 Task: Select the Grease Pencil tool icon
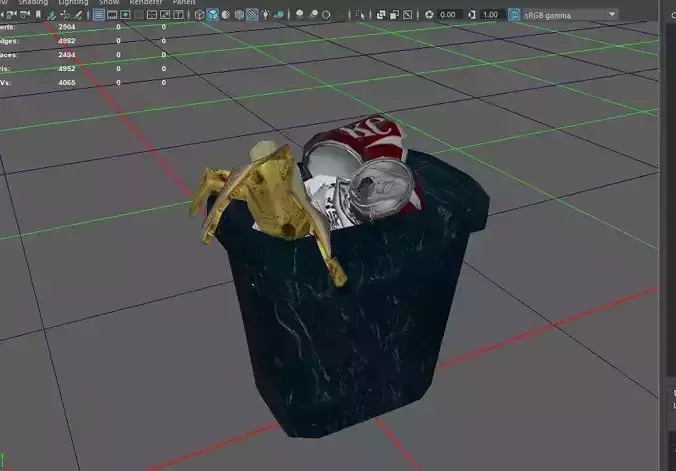pyautogui.click(x=78, y=15)
